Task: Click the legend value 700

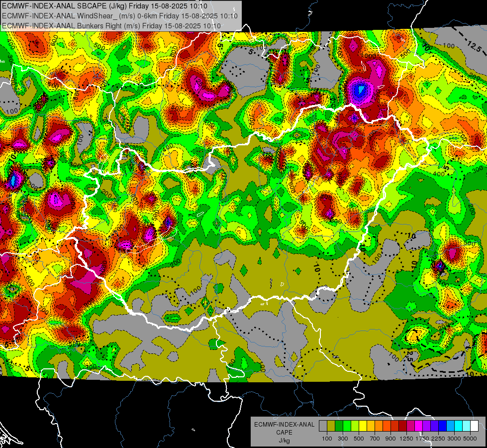Action: 375,439
